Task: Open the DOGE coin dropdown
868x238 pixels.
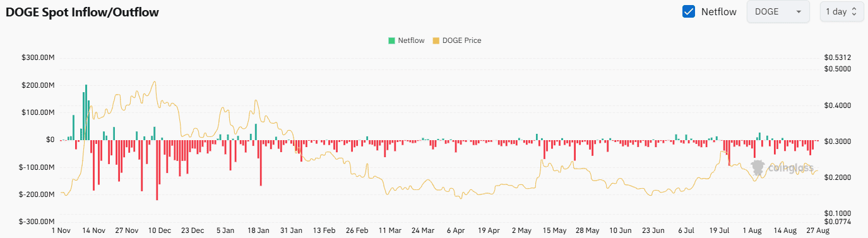Action: coord(778,11)
